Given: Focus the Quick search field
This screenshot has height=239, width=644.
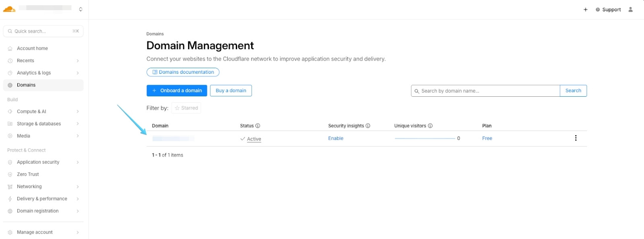Looking at the screenshot, I should (x=43, y=31).
